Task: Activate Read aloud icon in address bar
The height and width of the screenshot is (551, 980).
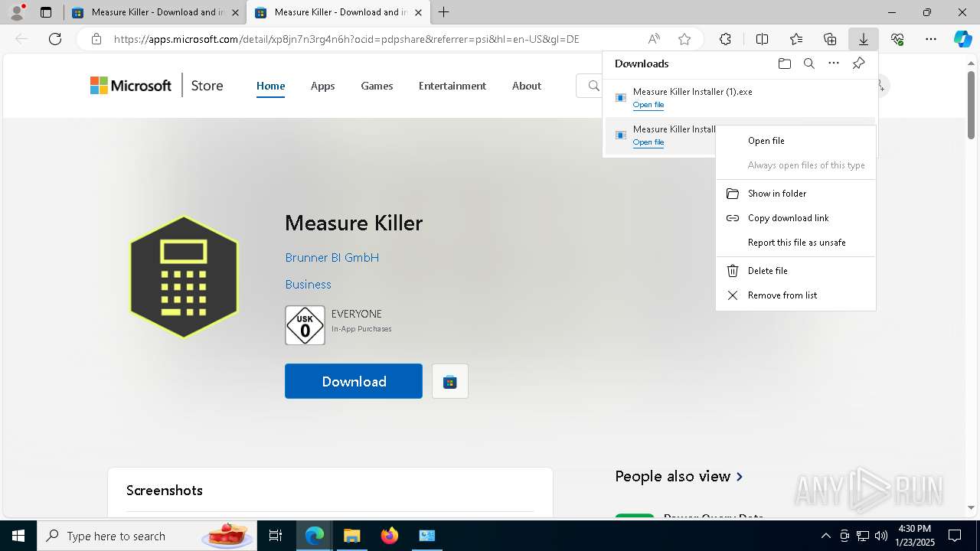Action: pos(654,39)
